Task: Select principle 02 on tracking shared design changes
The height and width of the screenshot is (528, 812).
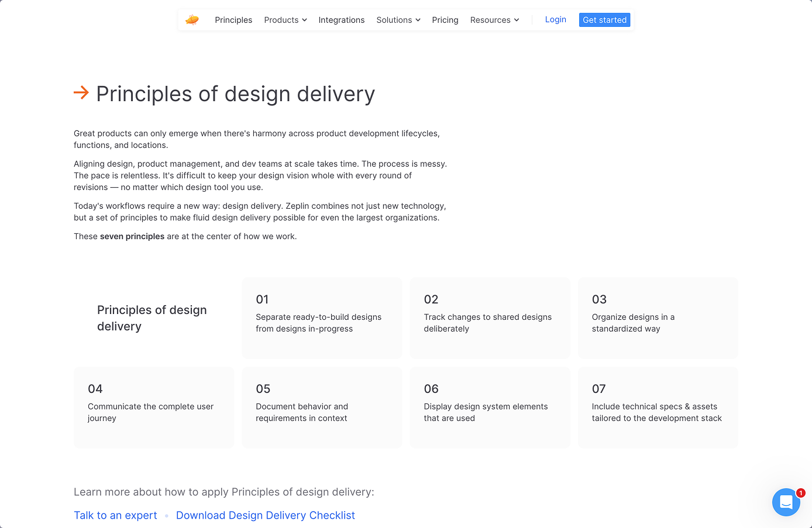Action: [490, 318]
